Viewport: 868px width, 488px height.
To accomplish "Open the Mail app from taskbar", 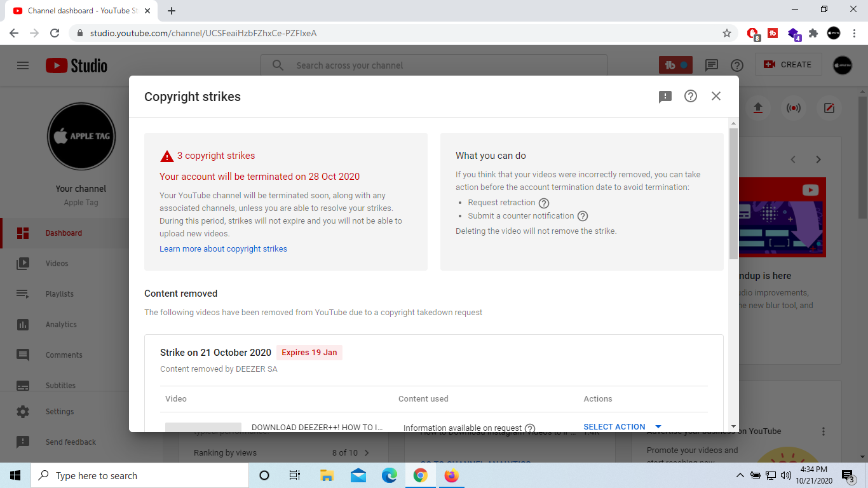I will [358, 475].
